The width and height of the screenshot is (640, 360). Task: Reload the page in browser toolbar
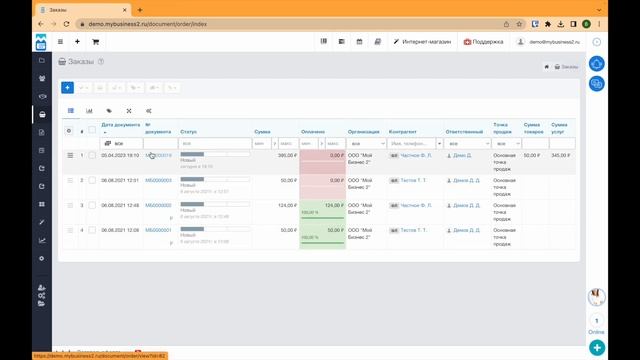(x=67, y=24)
